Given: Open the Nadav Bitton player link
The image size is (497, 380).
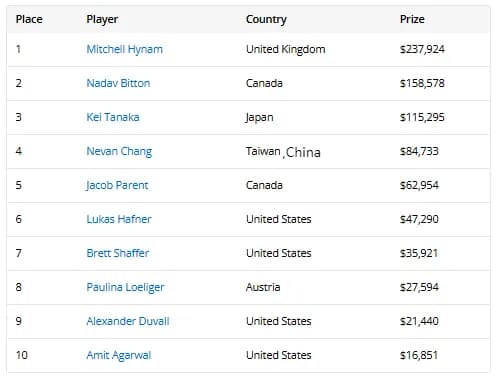Looking at the screenshot, I should tap(118, 83).
